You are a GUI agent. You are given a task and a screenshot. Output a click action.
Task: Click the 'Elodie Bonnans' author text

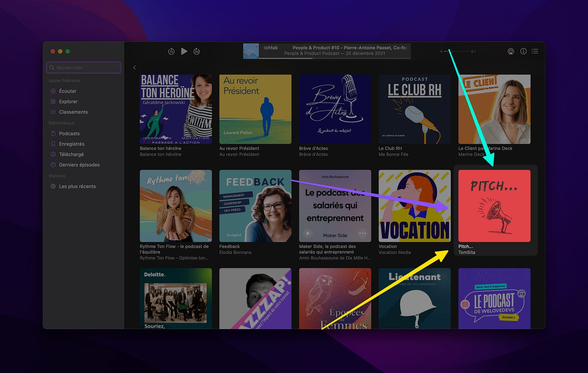pos(235,252)
